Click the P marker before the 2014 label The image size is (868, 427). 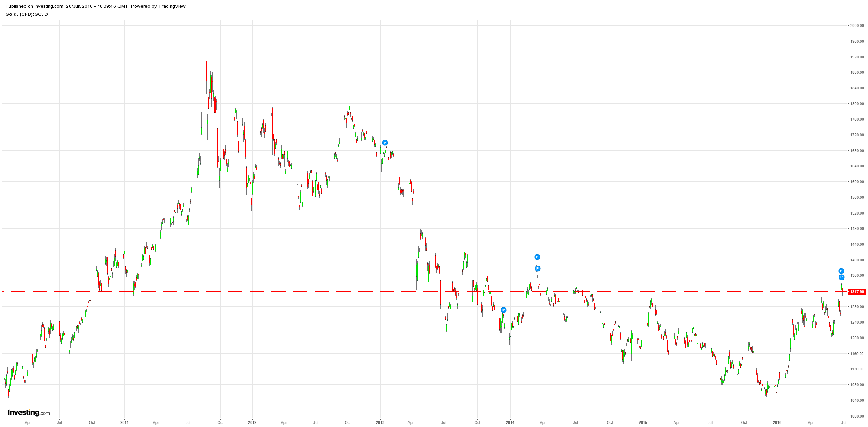pos(504,310)
